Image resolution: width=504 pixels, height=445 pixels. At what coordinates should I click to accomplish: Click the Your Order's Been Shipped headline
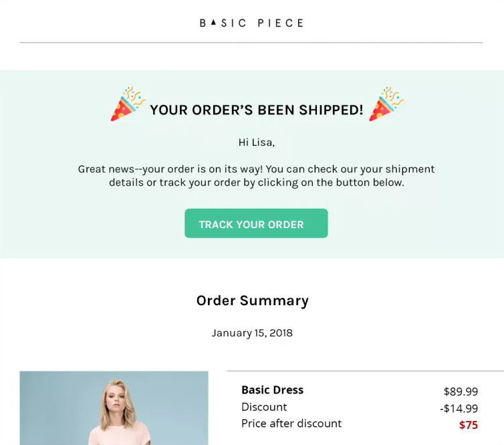(257, 110)
